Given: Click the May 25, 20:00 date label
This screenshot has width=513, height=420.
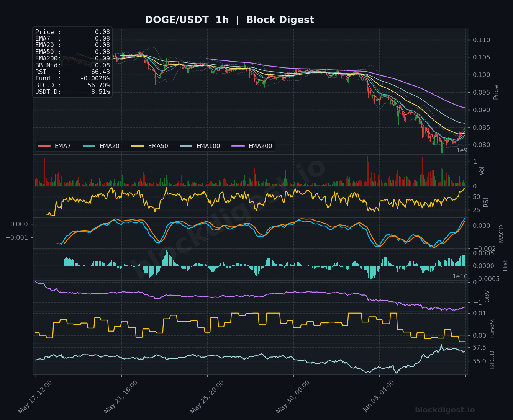Looking at the screenshot, I should pyautogui.click(x=207, y=397).
